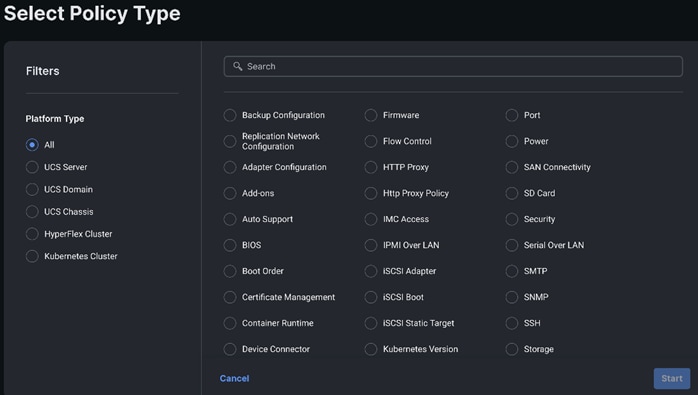The width and height of the screenshot is (698, 395).
Task: Pick the SD Card policy
Action: click(x=512, y=193)
